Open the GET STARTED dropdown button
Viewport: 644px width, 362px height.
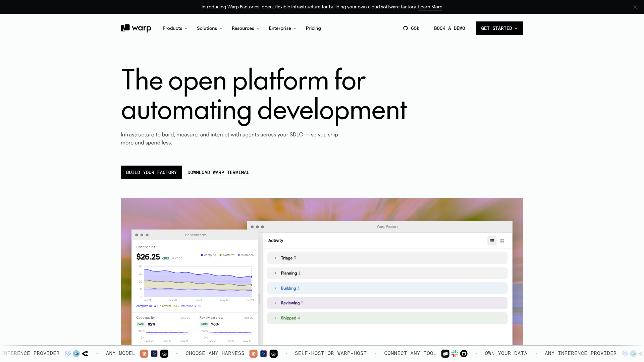point(499,28)
